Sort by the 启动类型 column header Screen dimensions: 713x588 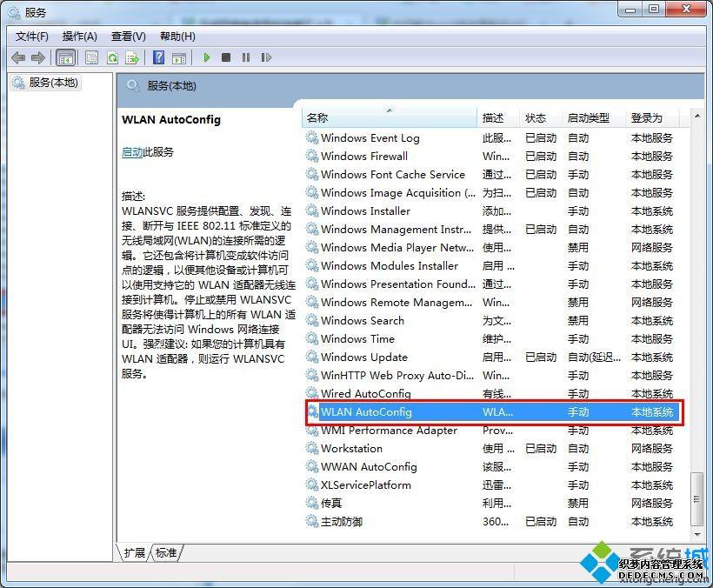coord(593,117)
